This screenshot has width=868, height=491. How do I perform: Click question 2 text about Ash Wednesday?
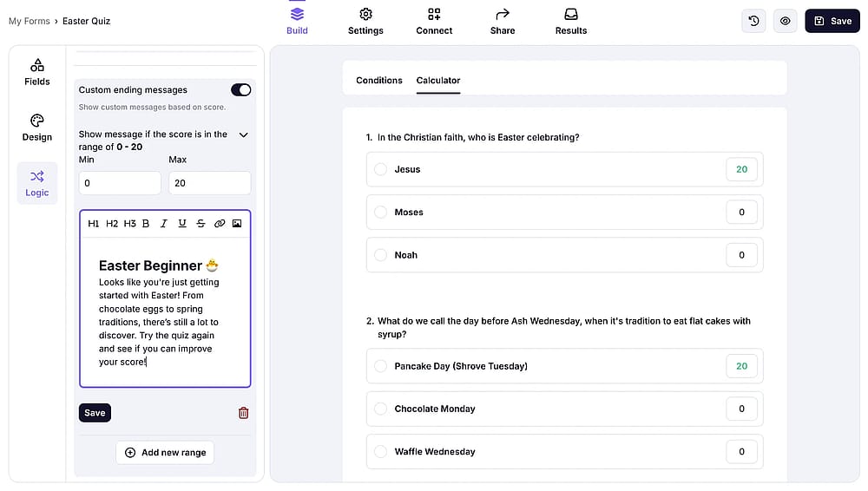[564, 328]
